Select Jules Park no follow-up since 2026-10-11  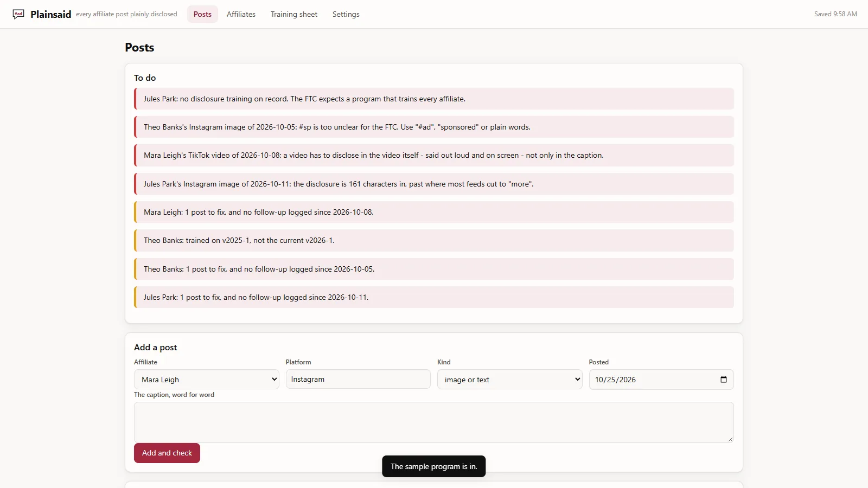tap(434, 297)
